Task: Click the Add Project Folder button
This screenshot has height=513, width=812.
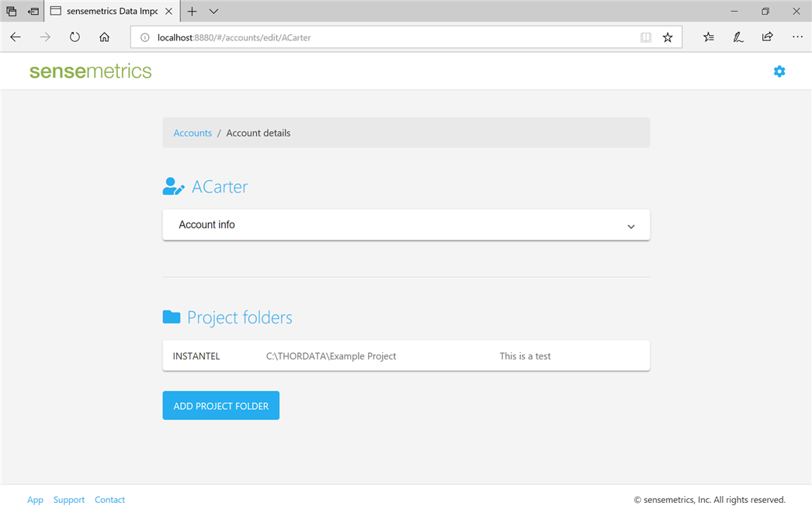Action: pyautogui.click(x=220, y=406)
